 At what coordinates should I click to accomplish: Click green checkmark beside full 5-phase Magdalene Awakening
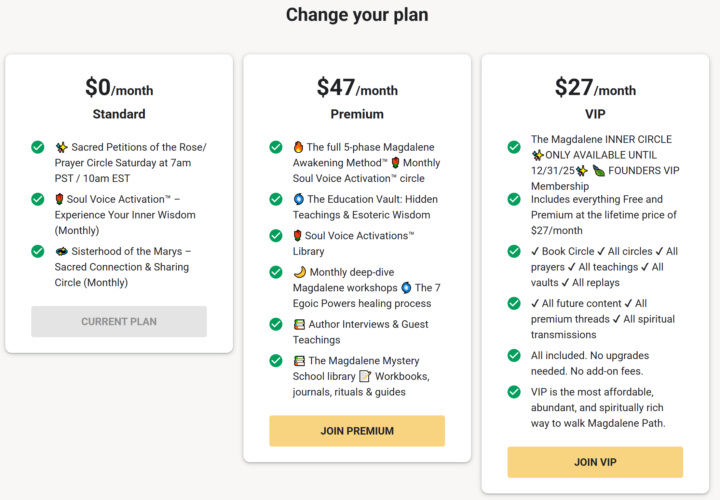click(x=276, y=147)
